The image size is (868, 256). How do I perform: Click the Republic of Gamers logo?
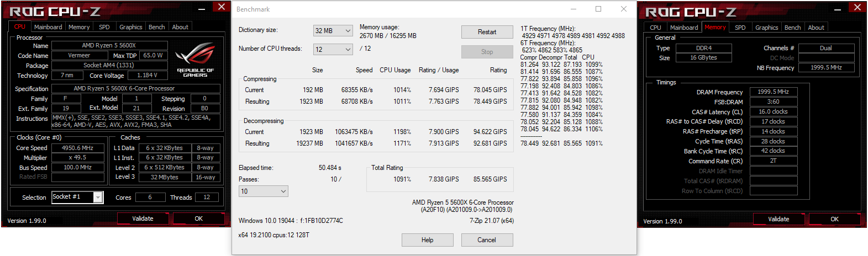[x=195, y=60]
